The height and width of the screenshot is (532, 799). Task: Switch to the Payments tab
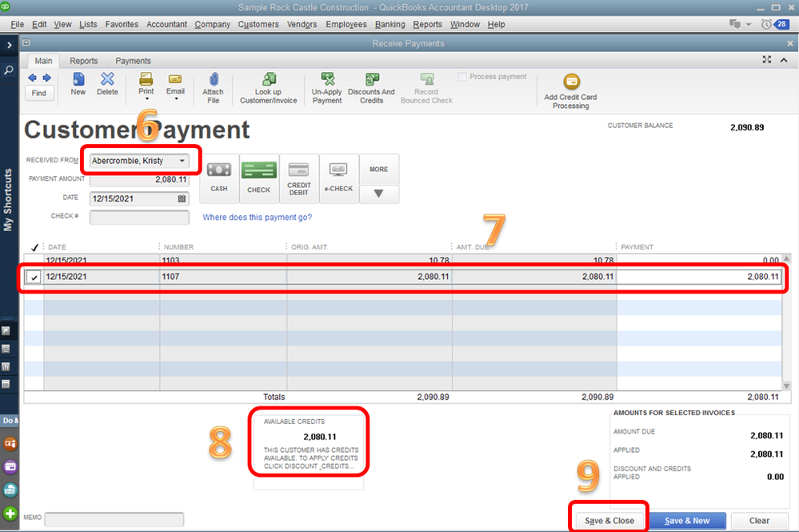133,61
